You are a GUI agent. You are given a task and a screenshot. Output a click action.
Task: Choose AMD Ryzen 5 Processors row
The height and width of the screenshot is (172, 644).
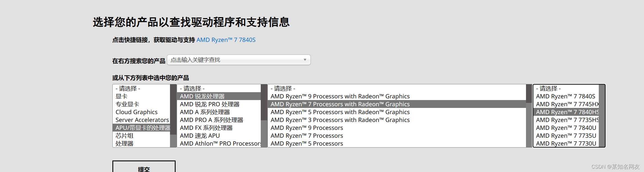pos(397,144)
